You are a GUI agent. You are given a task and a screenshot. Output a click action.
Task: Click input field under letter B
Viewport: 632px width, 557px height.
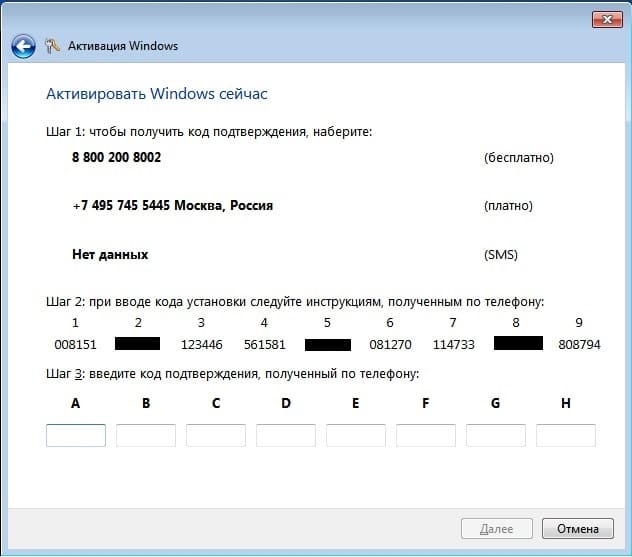[x=146, y=435]
